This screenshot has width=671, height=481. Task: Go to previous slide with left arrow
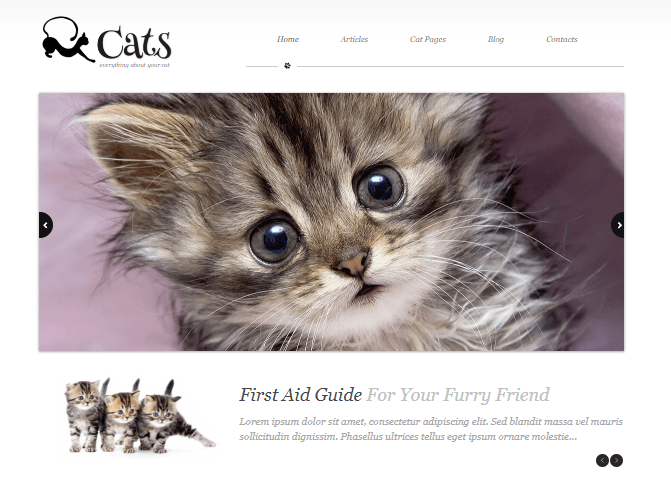click(45, 225)
